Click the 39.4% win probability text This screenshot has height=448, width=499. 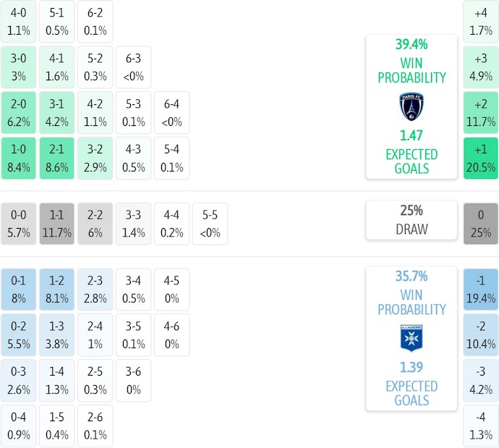pos(411,44)
